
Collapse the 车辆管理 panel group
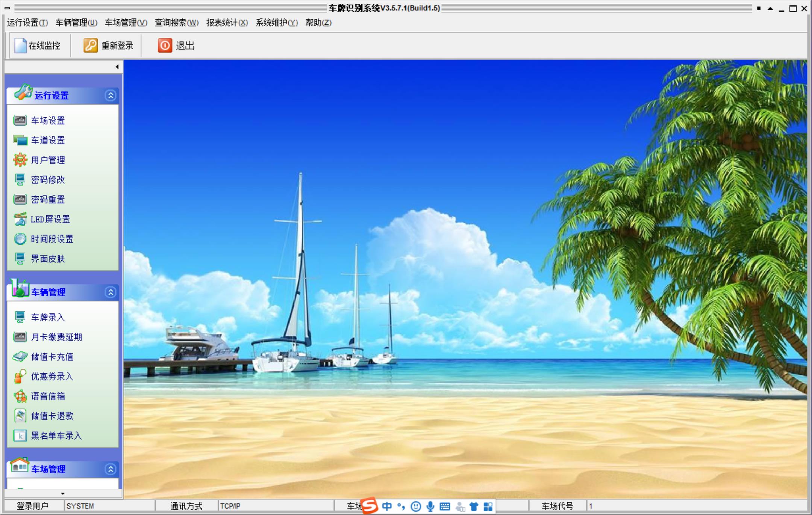pyautogui.click(x=111, y=292)
